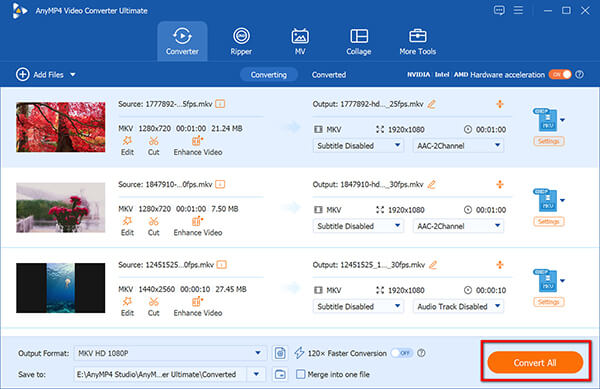This screenshot has width=600, height=389.
Task: Open source info icon for 12451525 file
Action: tap(222, 264)
